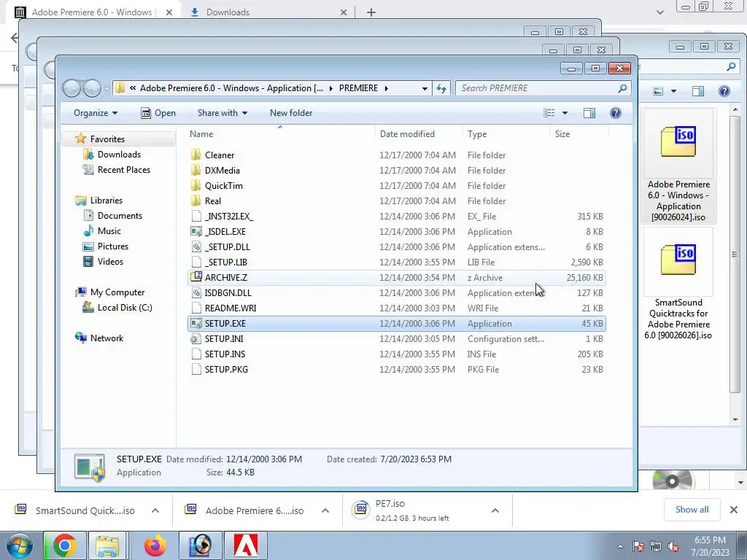The width and height of the screenshot is (747, 560).
Task: Click the ARCHIVE.Z archive icon
Action: [x=196, y=277]
